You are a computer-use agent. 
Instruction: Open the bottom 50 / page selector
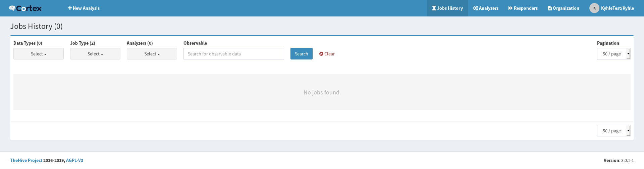(613, 131)
